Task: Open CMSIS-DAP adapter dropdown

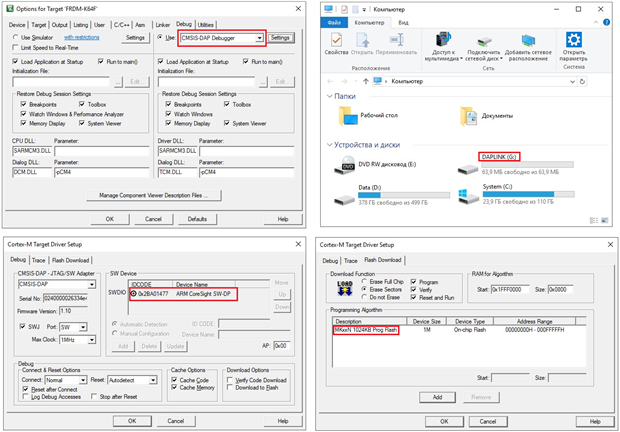Action: (x=92, y=284)
